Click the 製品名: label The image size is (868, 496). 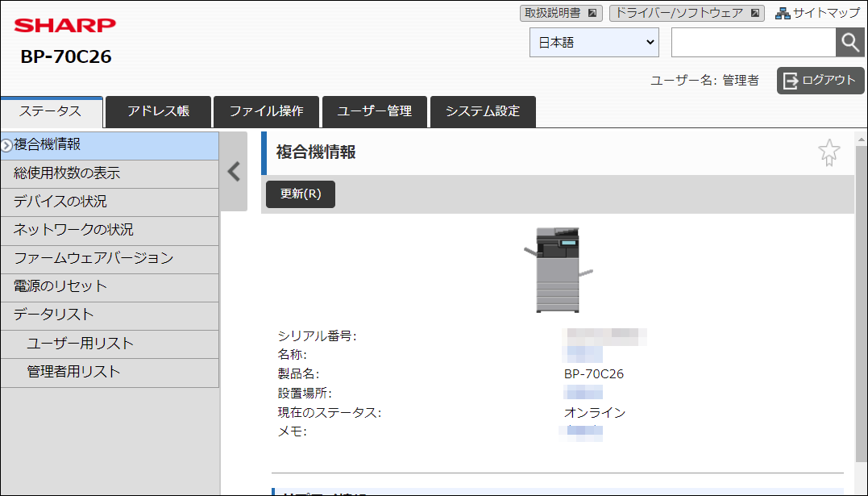pyautogui.click(x=298, y=374)
